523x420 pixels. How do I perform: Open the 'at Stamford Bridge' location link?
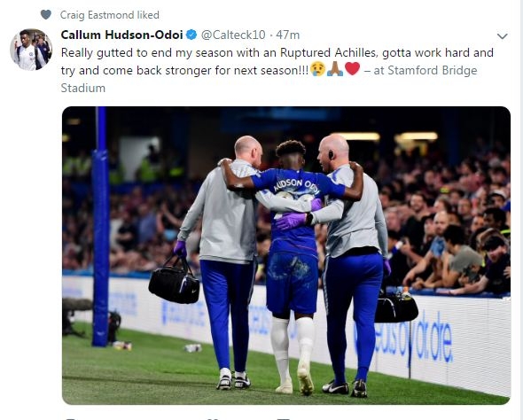tap(425, 70)
